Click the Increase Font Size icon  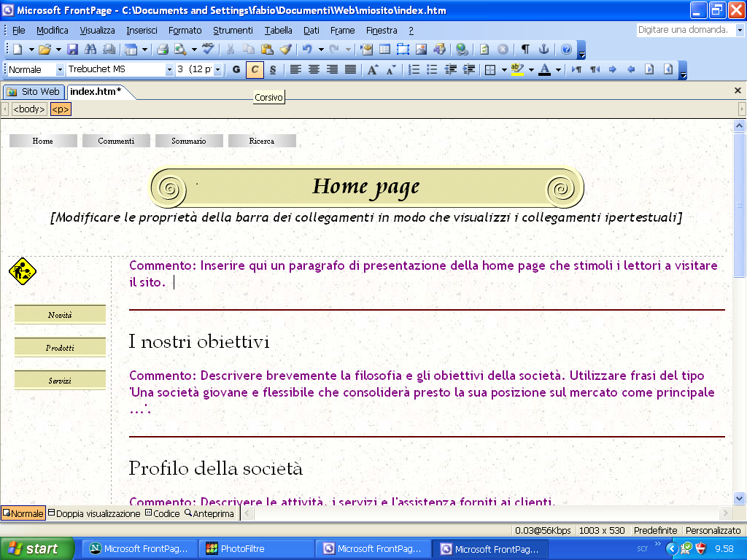(x=373, y=69)
